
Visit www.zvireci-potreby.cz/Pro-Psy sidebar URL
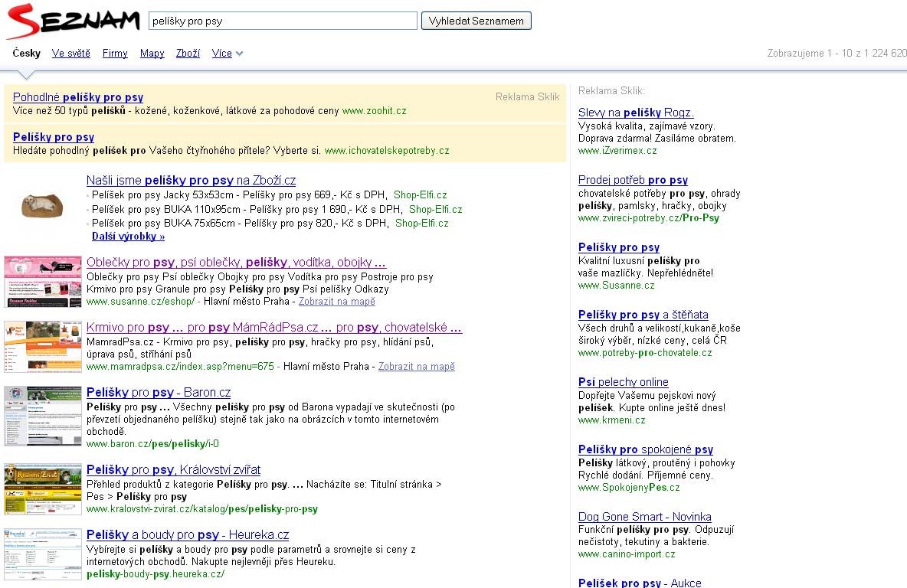[x=648, y=218]
